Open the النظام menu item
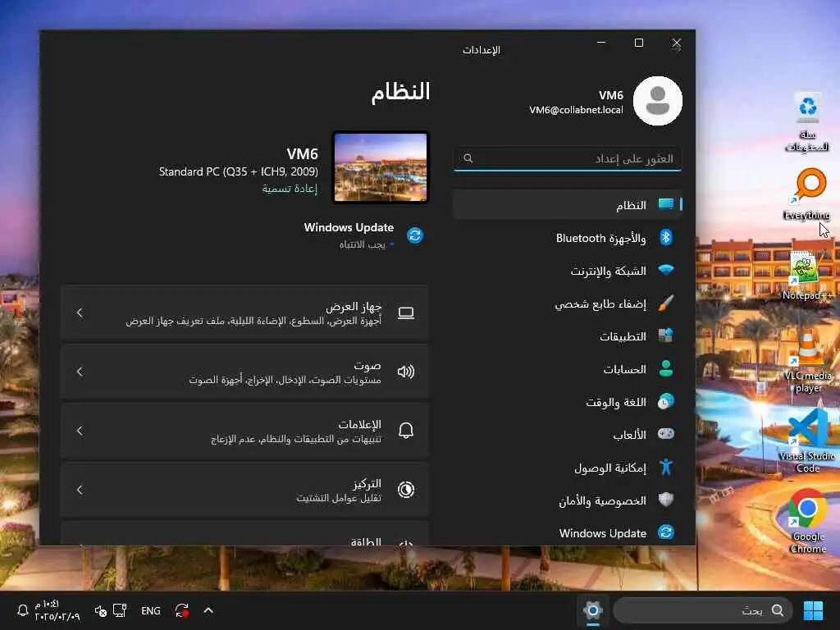 pyautogui.click(x=568, y=204)
